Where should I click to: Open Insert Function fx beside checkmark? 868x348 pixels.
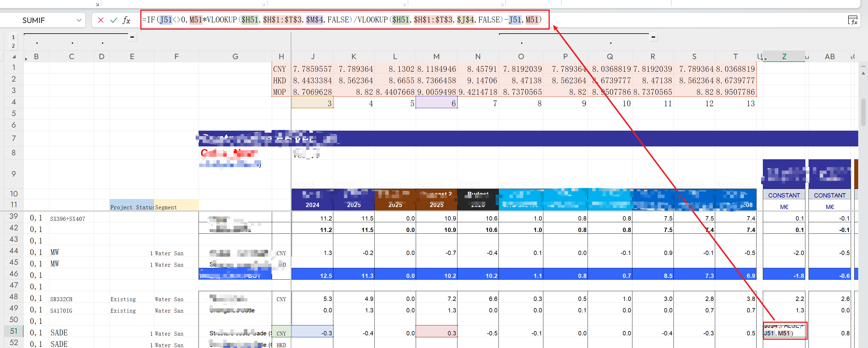(x=126, y=20)
